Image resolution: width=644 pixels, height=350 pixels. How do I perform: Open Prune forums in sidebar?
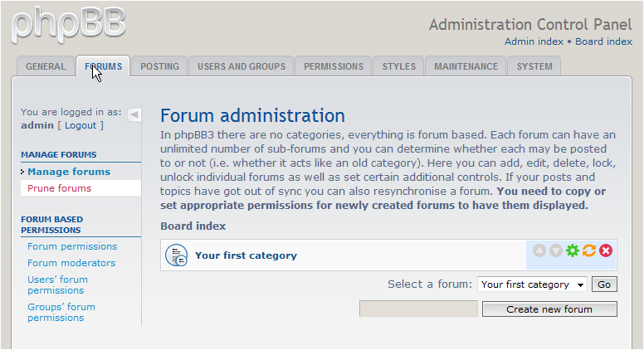(x=59, y=188)
